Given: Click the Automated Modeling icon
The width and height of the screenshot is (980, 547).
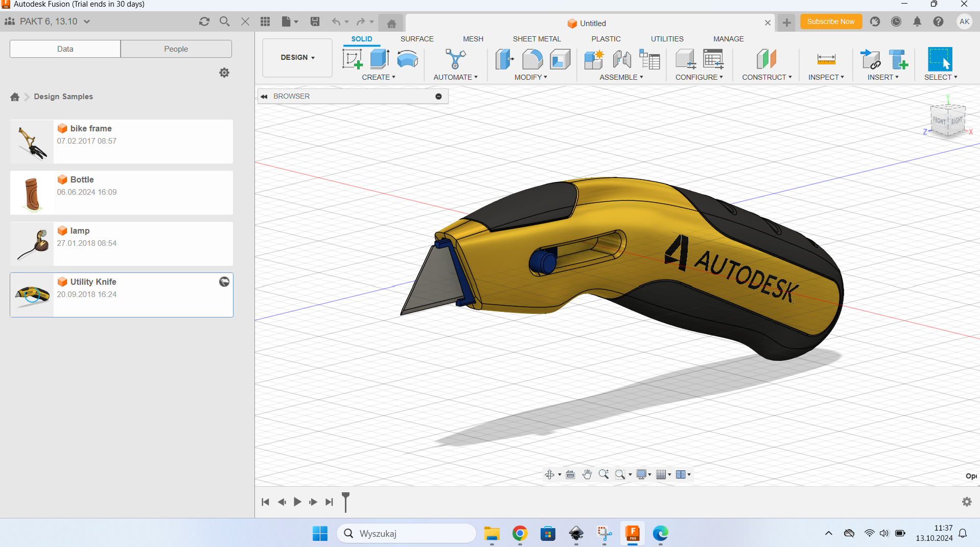Looking at the screenshot, I should 455,59.
